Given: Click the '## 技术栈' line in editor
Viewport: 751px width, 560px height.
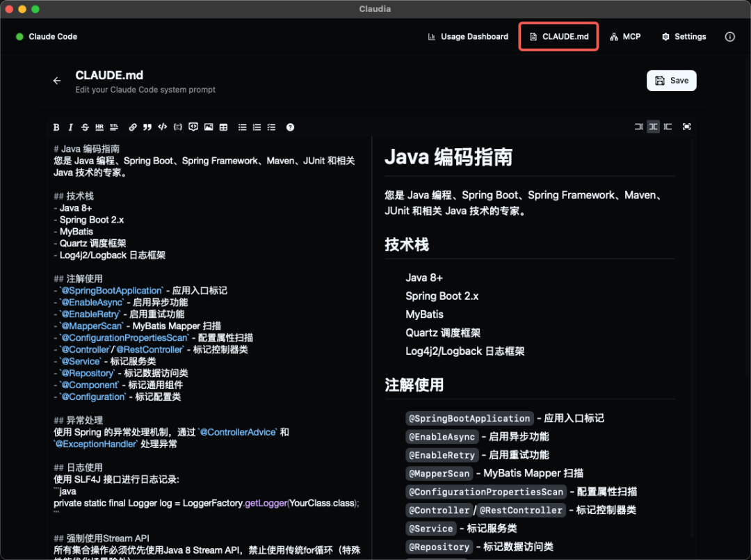Looking at the screenshot, I should 74,196.
